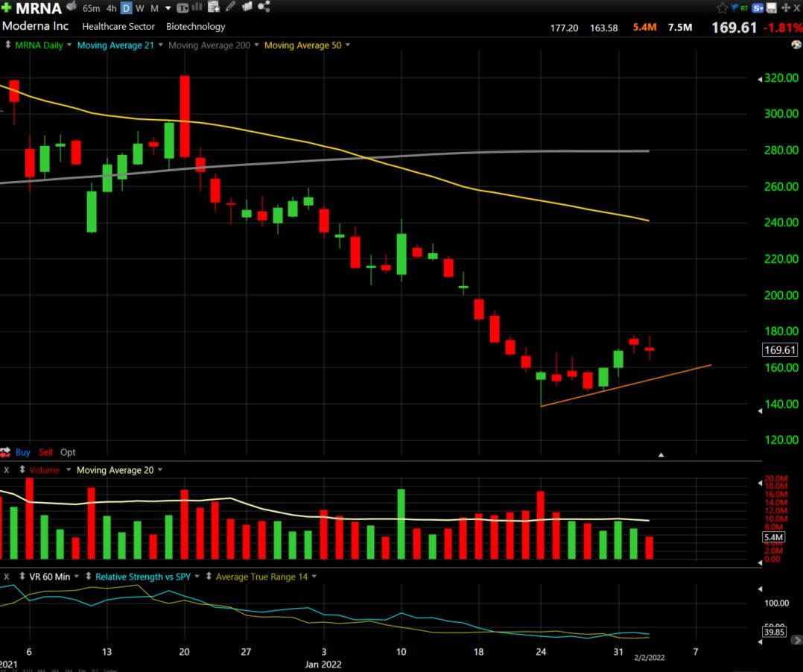Switch to the 65m timeframe

pos(91,8)
